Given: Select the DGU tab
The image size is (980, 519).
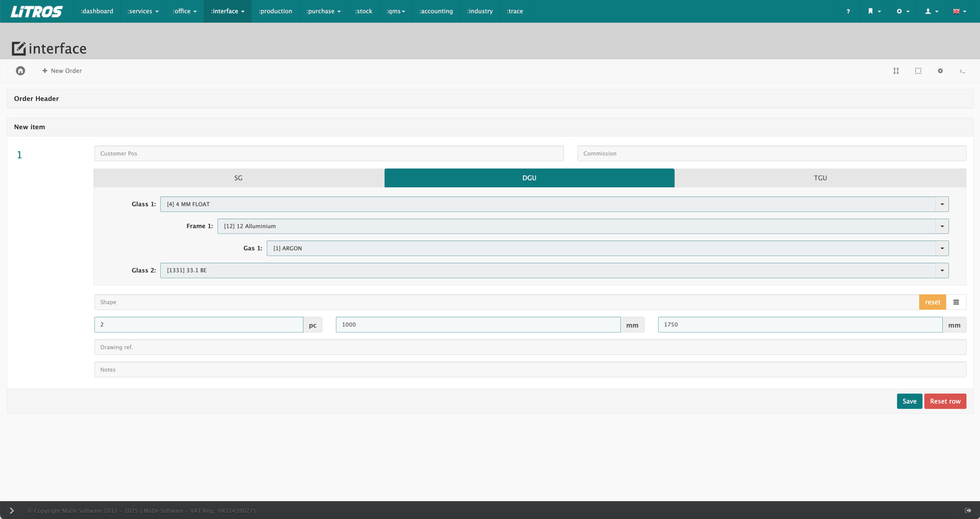Looking at the screenshot, I should click(x=529, y=178).
